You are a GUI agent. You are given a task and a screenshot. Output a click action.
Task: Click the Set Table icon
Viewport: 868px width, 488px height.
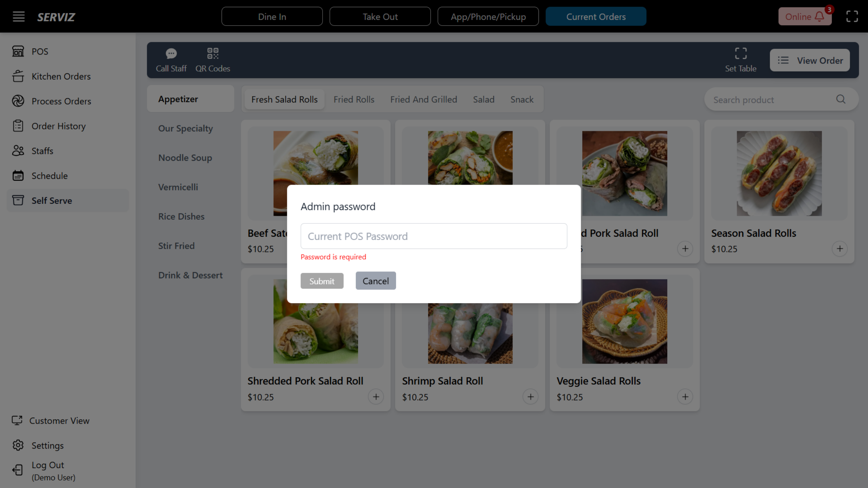pyautogui.click(x=741, y=54)
